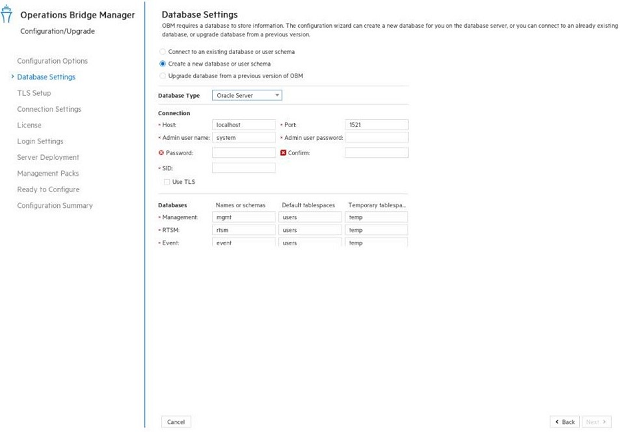Viewport: 620px width, 432px height.
Task: Click the SID input field
Action: pyautogui.click(x=244, y=168)
